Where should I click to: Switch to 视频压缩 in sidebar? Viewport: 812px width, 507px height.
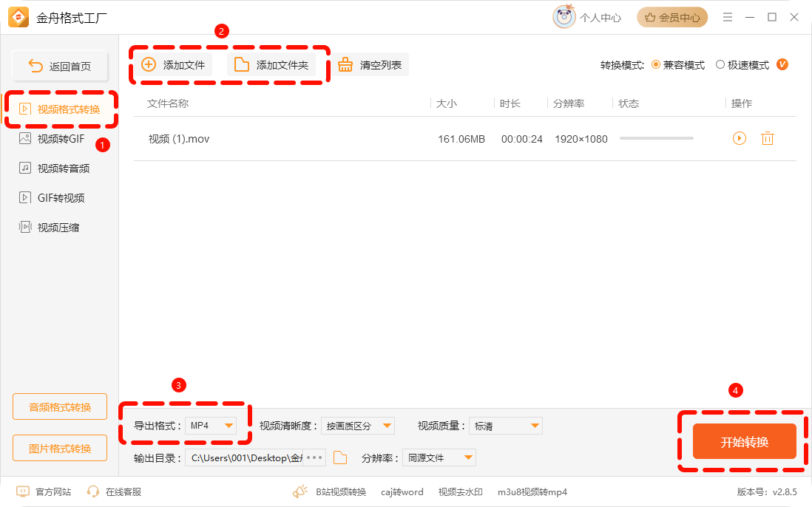tap(58, 228)
